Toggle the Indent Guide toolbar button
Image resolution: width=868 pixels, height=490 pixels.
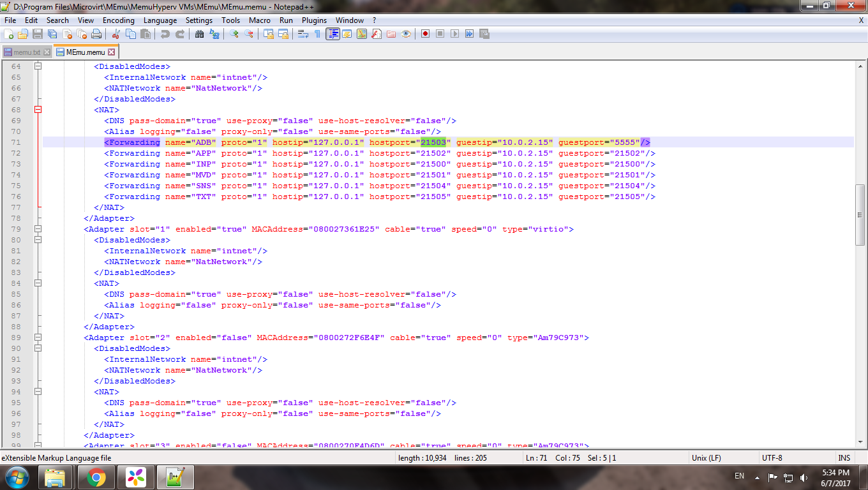coord(333,34)
